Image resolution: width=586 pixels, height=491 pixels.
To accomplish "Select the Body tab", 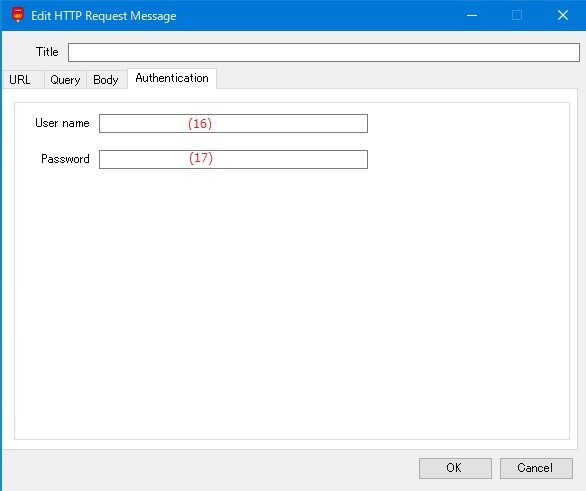I will coord(107,80).
